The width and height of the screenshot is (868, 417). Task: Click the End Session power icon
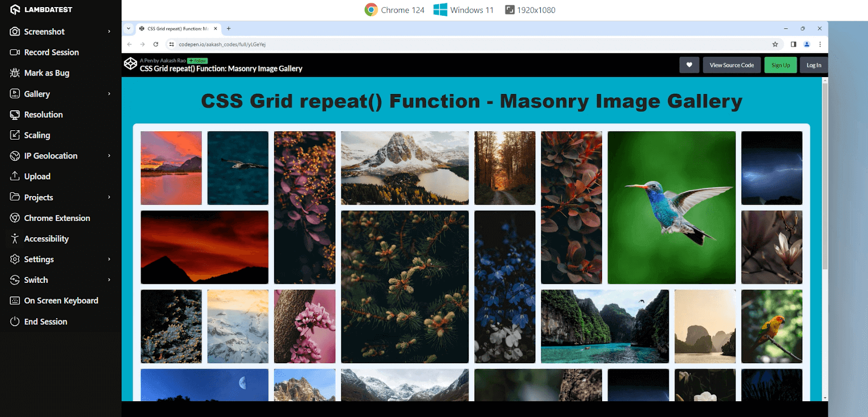click(15, 321)
